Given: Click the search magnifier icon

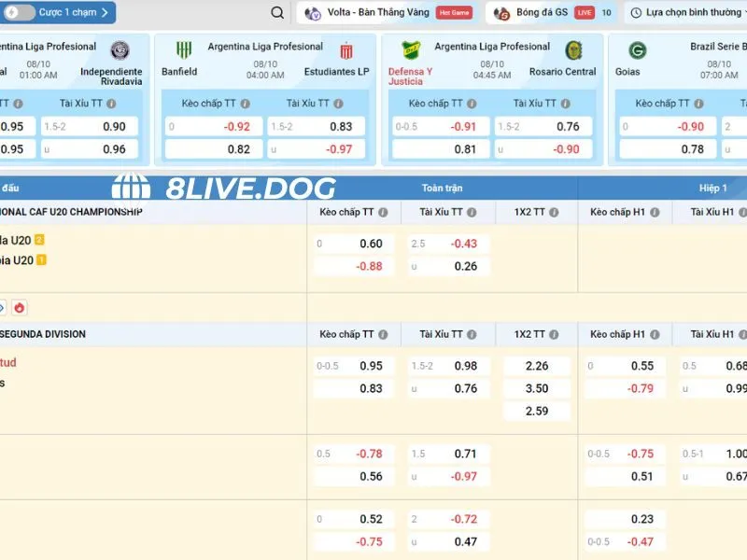Looking at the screenshot, I should tap(277, 13).
